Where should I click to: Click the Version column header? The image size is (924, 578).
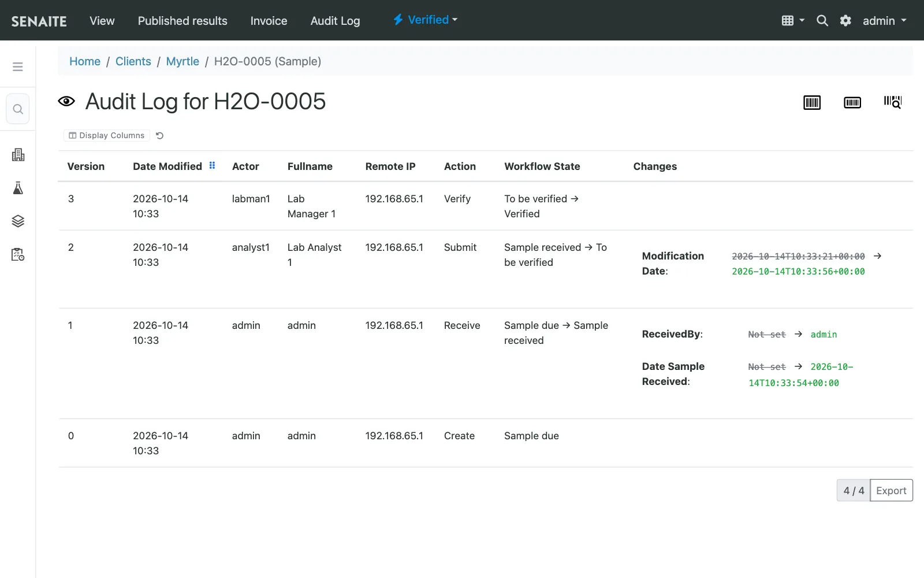coord(86,166)
